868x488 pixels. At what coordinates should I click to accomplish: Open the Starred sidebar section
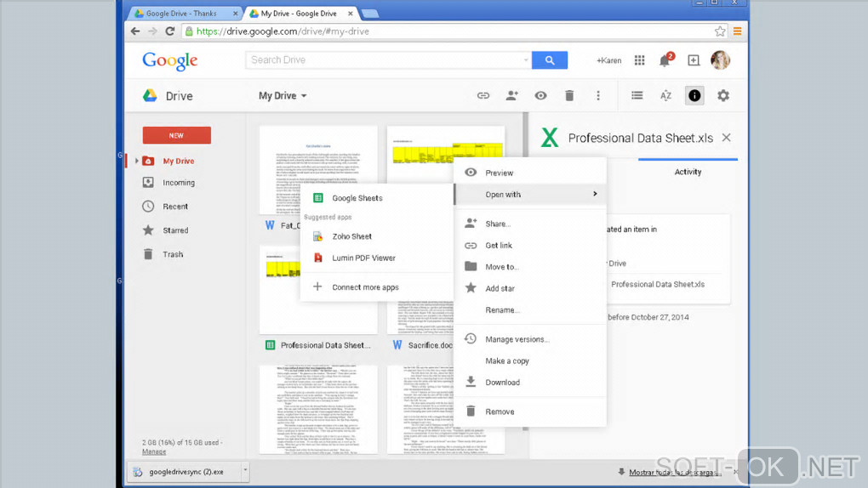pos(175,230)
